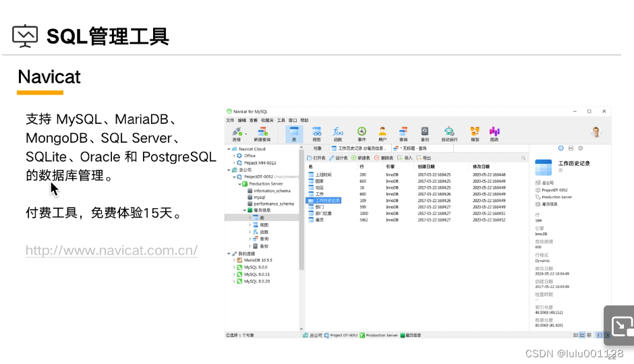The width and height of the screenshot is (634, 364).
Task: Open the 工具 (Tools) menu
Action: [x=281, y=121]
